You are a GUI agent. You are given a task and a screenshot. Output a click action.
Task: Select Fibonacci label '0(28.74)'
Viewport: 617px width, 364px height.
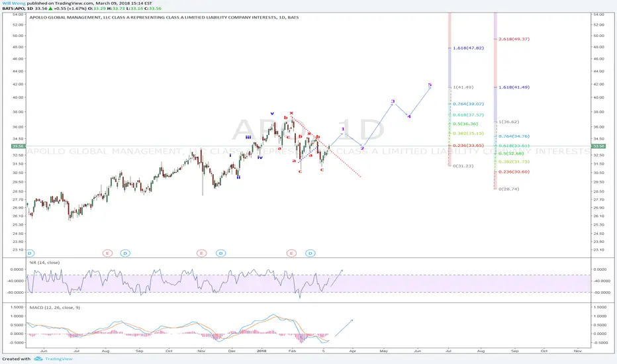point(509,189)
